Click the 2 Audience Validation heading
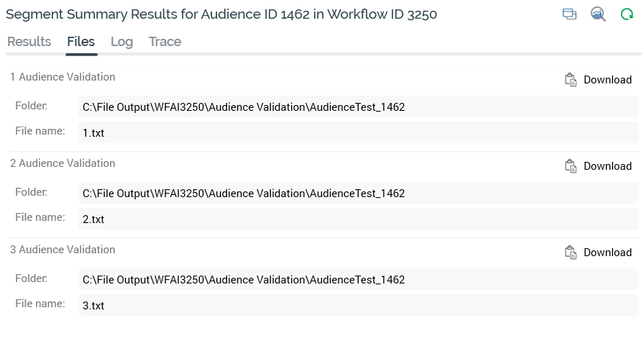This screenshot has width=644, height=354. pos(63,163)
